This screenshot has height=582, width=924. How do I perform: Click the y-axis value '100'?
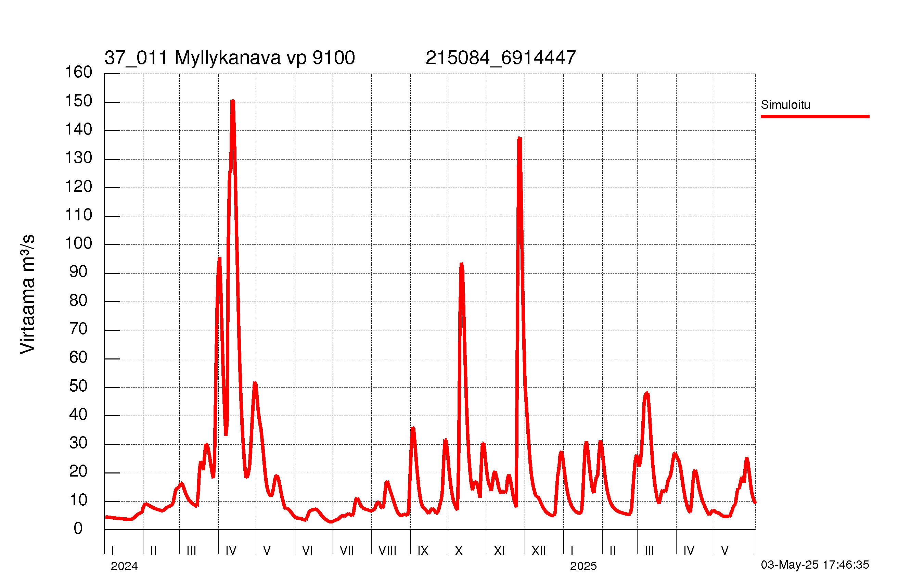pos(79,243)
